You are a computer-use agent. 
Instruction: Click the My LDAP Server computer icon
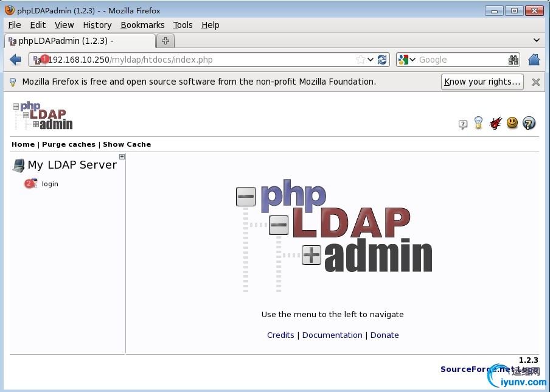tap(19, 166)
